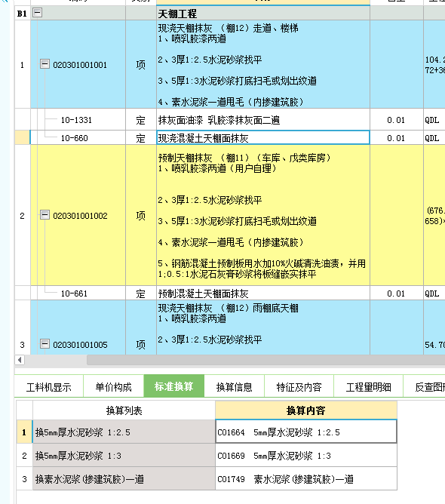Select the 标准换算 tab
Screen dimensions: 445x504
tap(173, 386)
